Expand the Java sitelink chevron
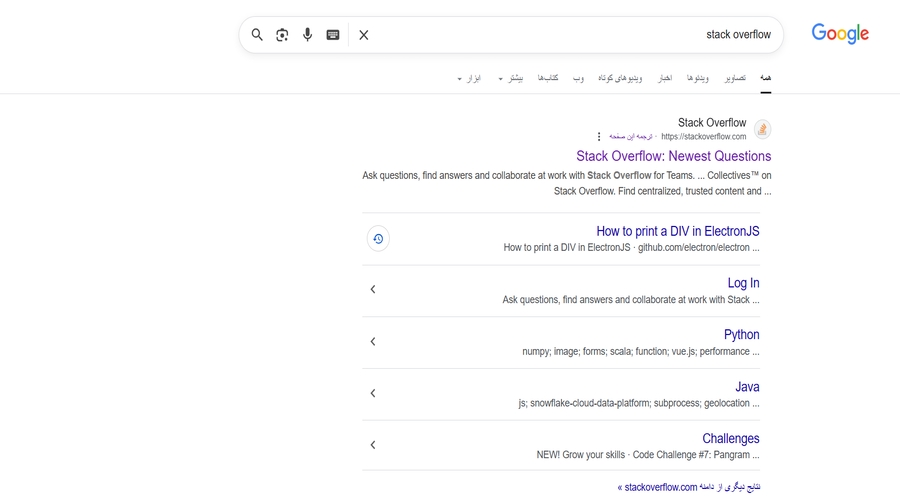 click(x=373, y=394)
